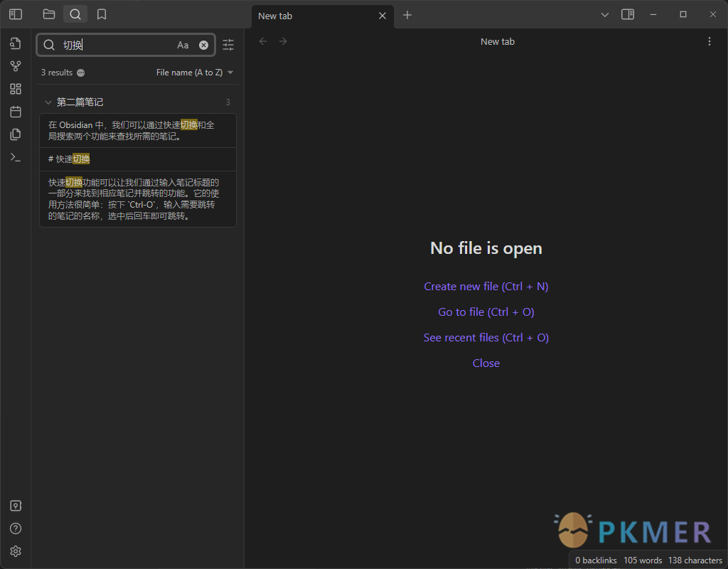Click the See recent files link
The image size is (728, 569).
(486, 338)
